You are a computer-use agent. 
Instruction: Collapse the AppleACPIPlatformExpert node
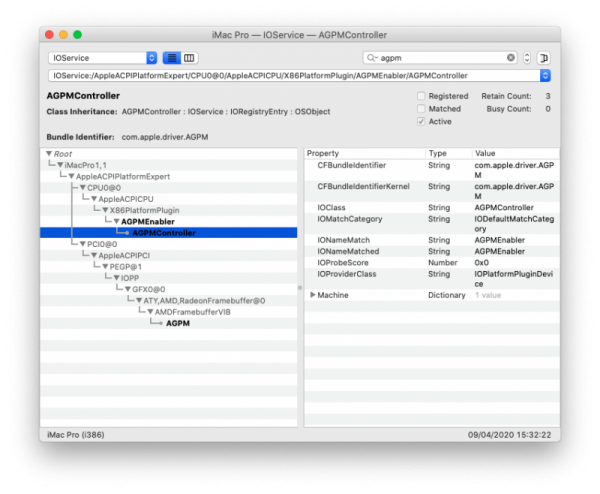click(x=72, y=176)
